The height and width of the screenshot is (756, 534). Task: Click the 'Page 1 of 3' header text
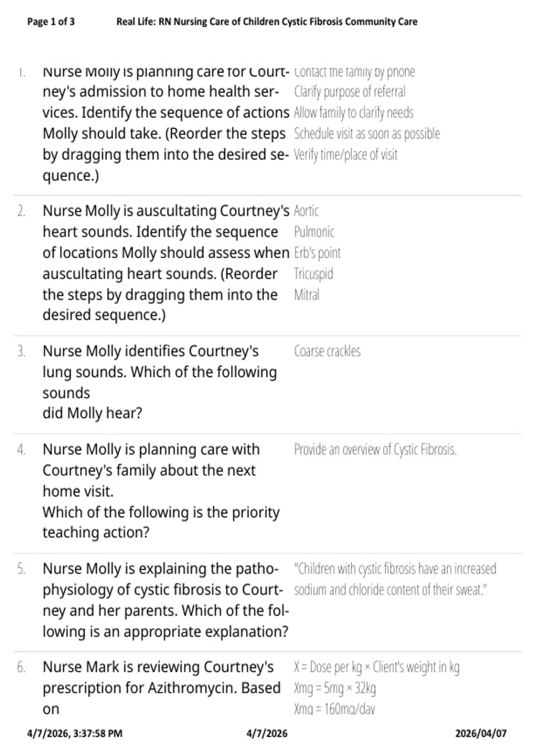(x=51, y=21)
